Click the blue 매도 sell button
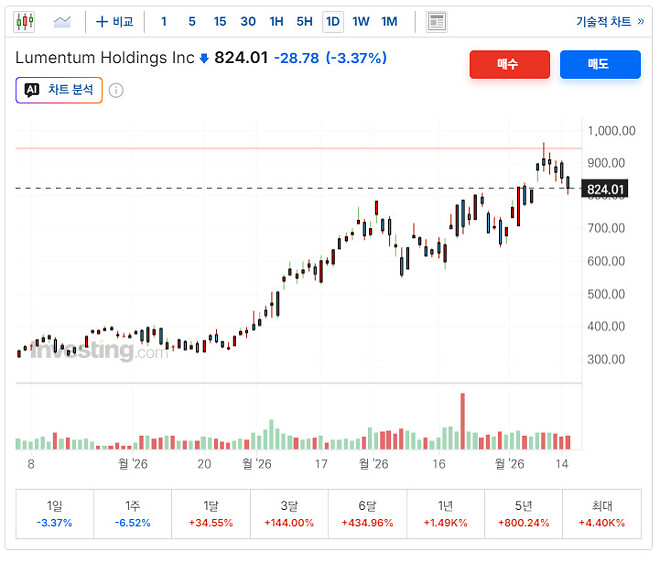 (x=600, y=64)
